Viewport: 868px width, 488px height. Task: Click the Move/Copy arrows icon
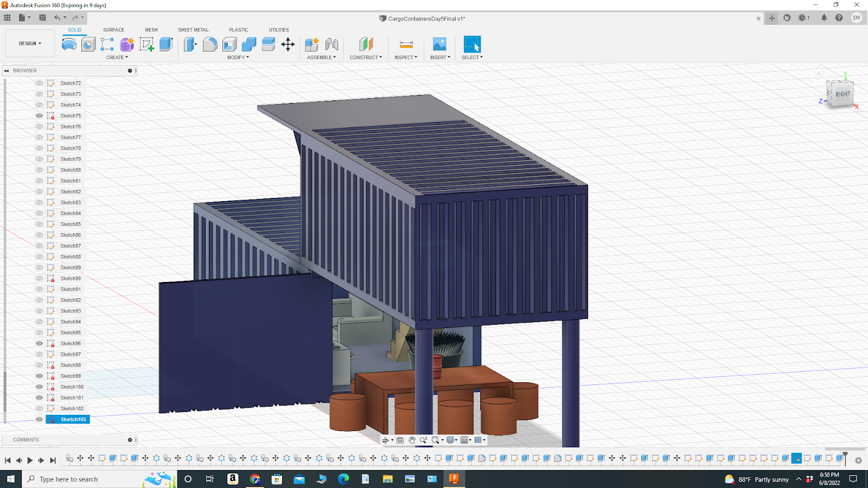point(288,44)
